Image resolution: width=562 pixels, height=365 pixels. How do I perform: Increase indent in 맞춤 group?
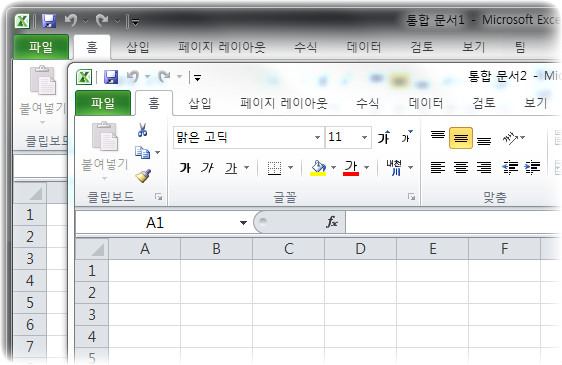point(532,167)
